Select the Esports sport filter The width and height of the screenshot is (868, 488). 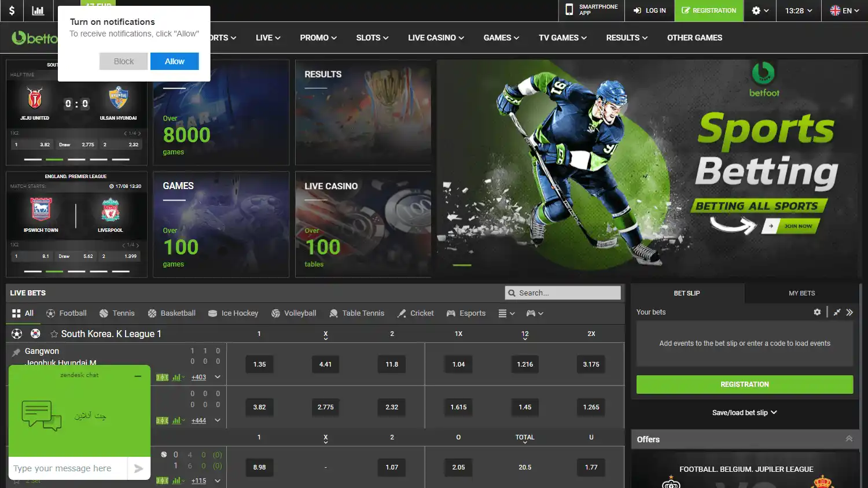(x=466, y=313)
